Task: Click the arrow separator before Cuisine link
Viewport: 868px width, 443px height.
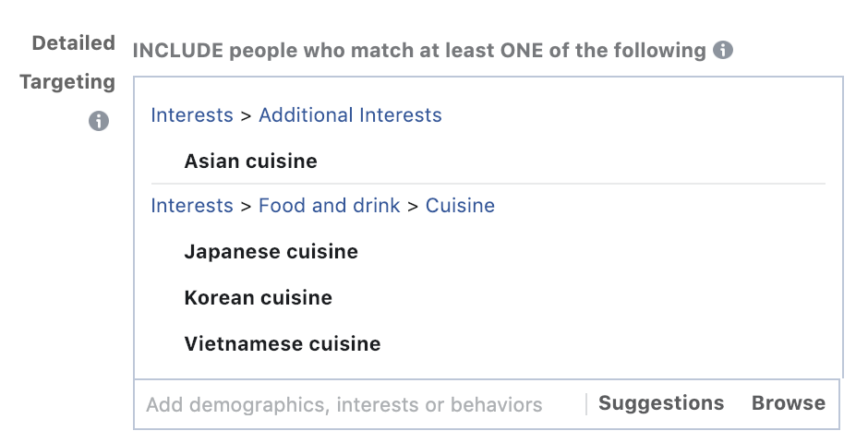Action: coord(413,206)
